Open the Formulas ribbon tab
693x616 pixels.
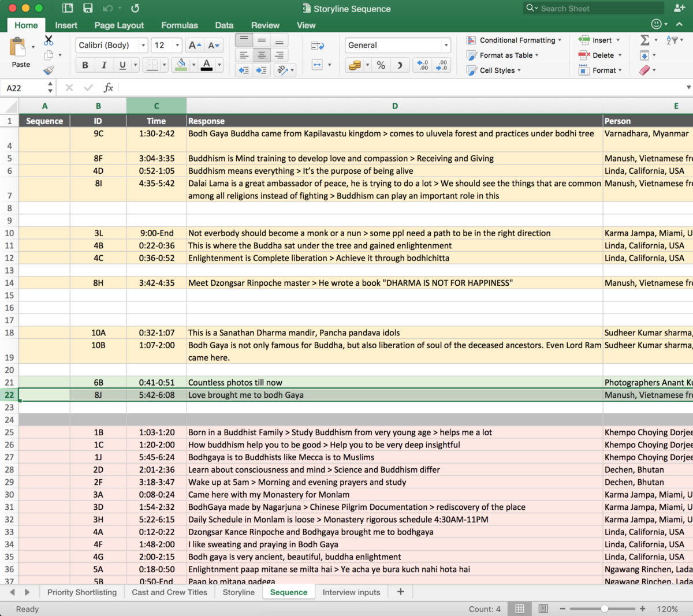coord(179,25)
